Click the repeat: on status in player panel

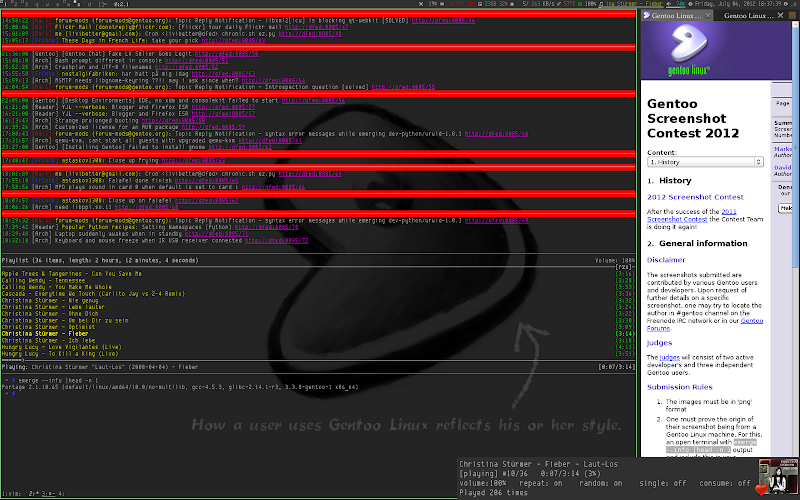click(x=540, y=483)
